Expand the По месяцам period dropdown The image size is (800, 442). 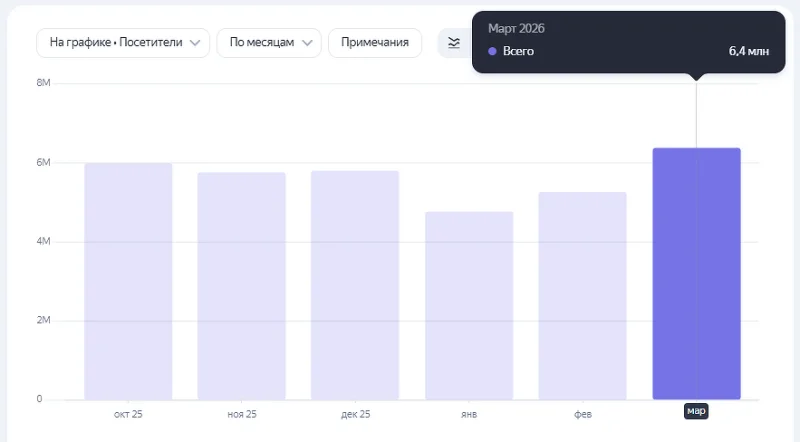click(x=267, y=43)
